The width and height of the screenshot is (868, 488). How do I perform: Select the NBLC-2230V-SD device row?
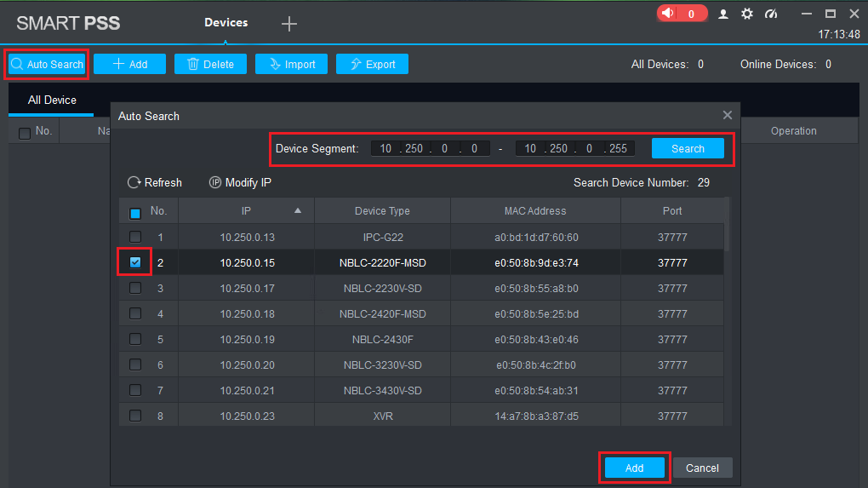pos(421,289)
